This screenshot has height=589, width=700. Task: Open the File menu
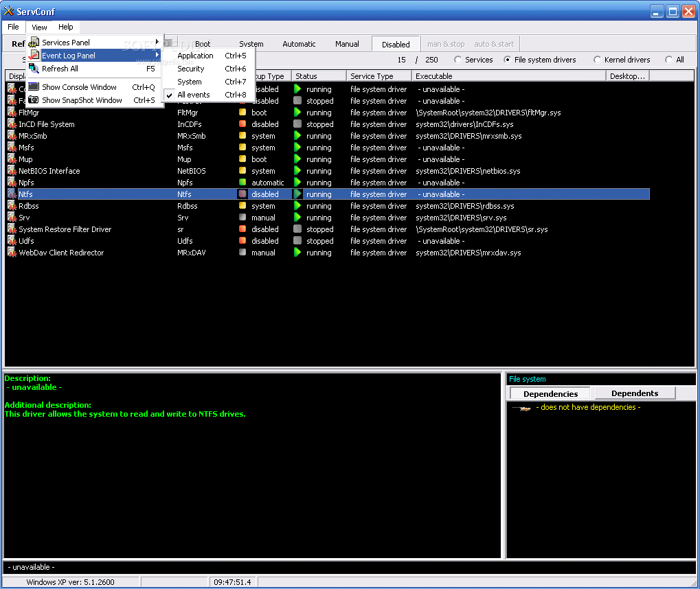click(x=13, y=27)
